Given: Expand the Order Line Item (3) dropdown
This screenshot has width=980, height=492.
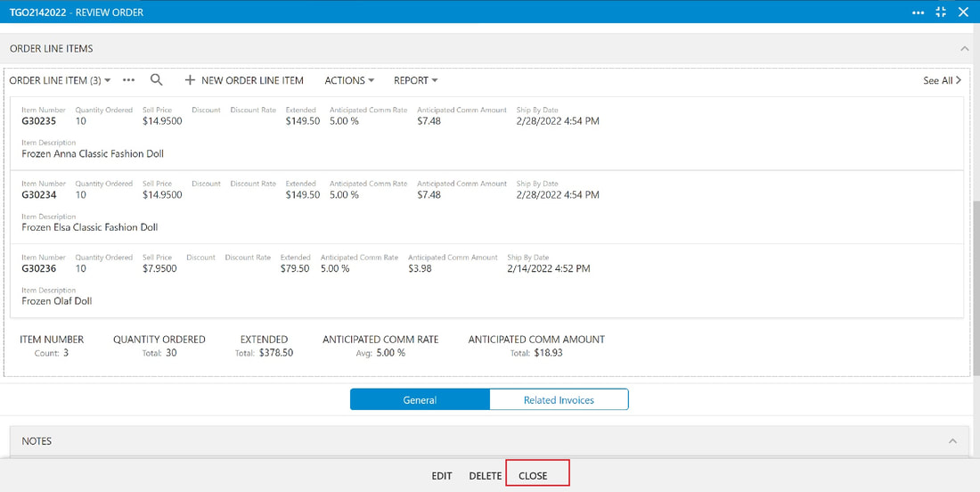Looking at the screenshot, I should (60, 80).
